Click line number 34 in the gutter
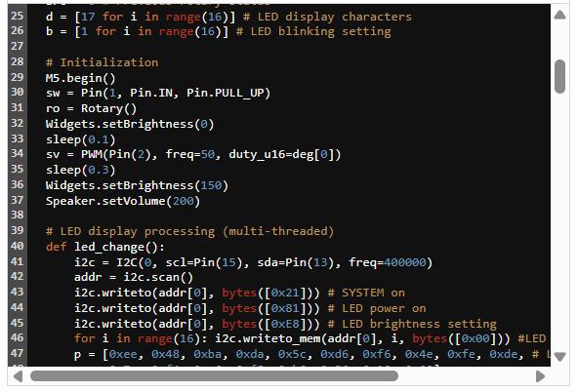The image size is (578, 392). [17, 153]
